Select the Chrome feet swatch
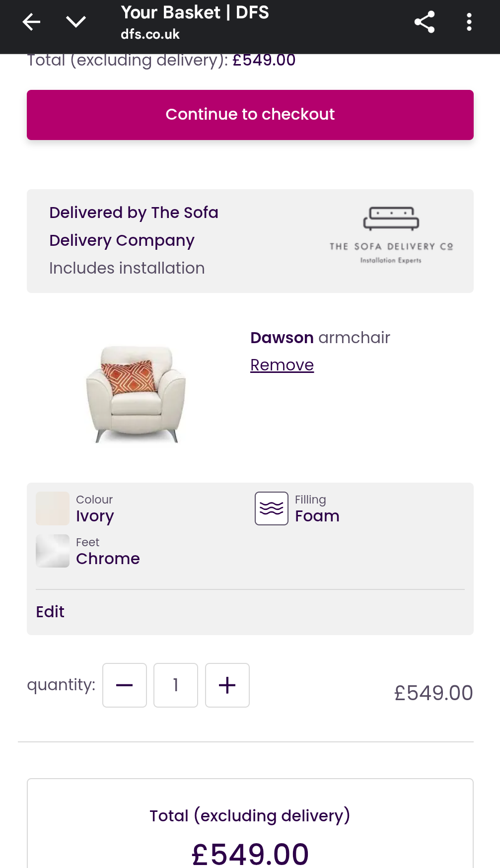The width and height of the screenshot is (500, 868). (53, 551)
